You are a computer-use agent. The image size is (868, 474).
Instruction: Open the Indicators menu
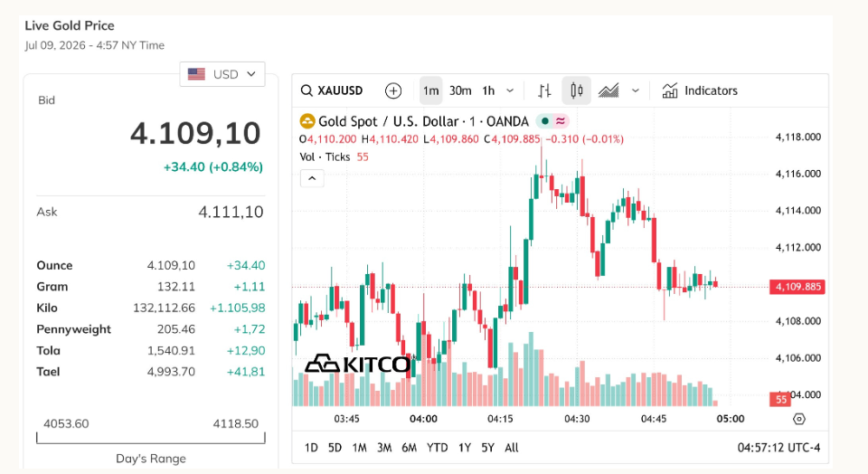pos(700,90)
